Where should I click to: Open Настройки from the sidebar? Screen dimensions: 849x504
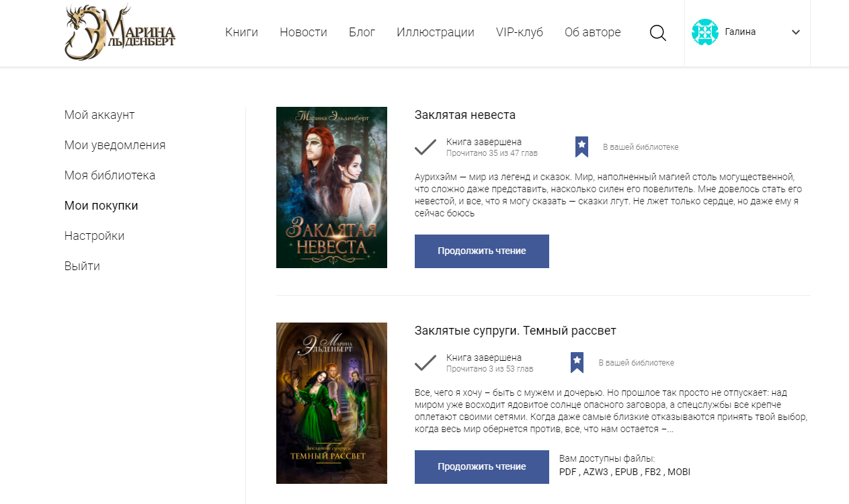tap(94, 236)
